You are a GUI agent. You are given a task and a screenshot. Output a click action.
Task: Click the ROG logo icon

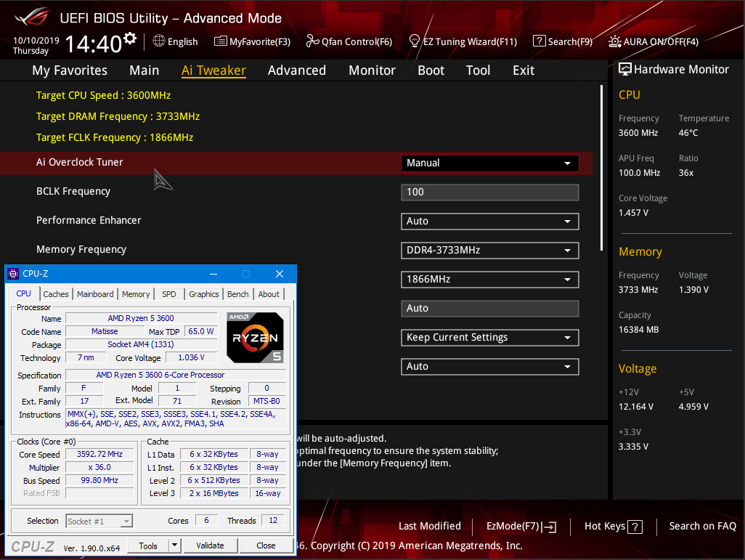tap(32, 17)
